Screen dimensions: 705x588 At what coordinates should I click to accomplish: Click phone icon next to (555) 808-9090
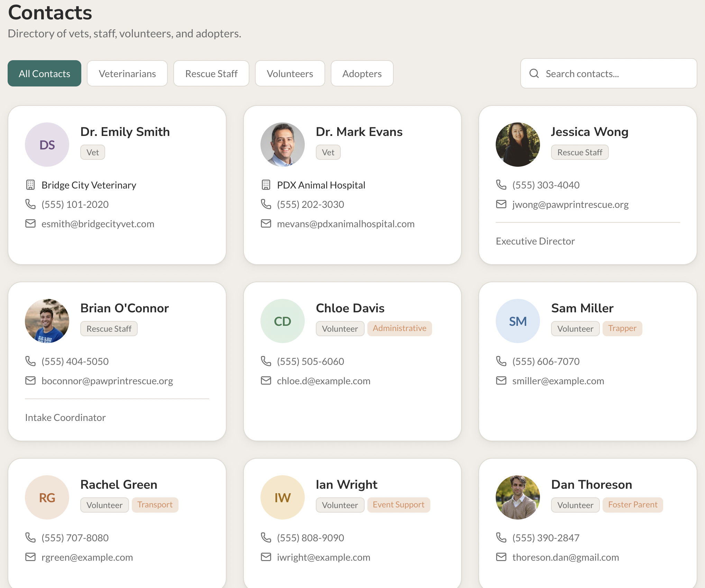click(266, 538)
